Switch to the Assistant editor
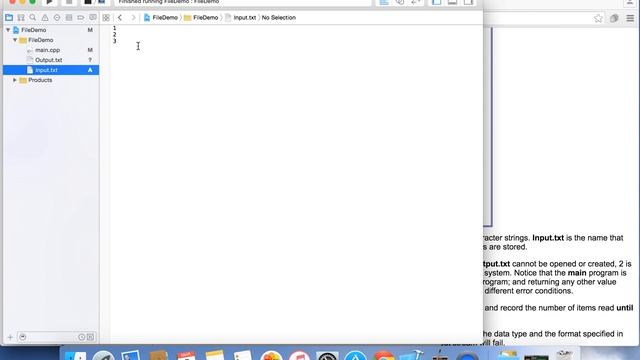Viewport: 640px width, 360px height. (x=400, y=2)
